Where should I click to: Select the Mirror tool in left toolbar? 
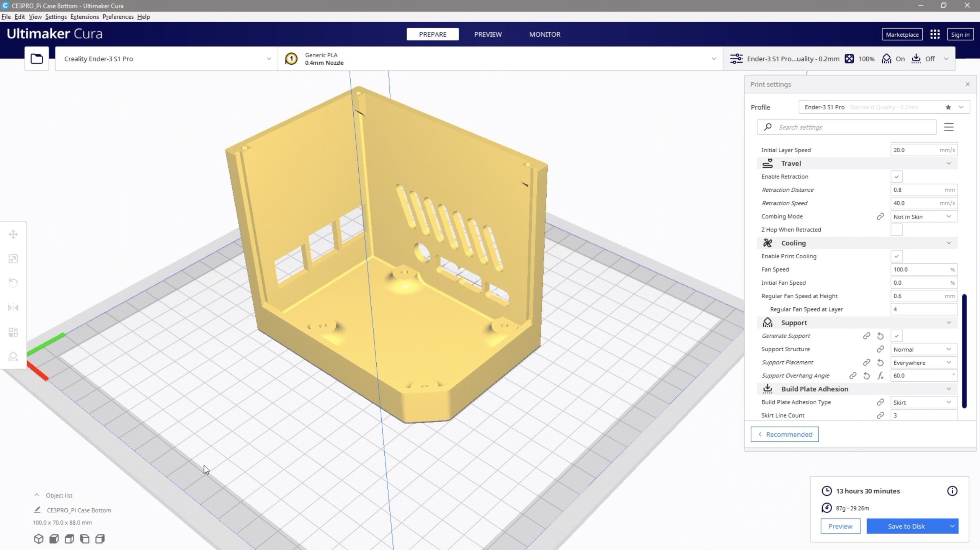(x=13, y=308)
